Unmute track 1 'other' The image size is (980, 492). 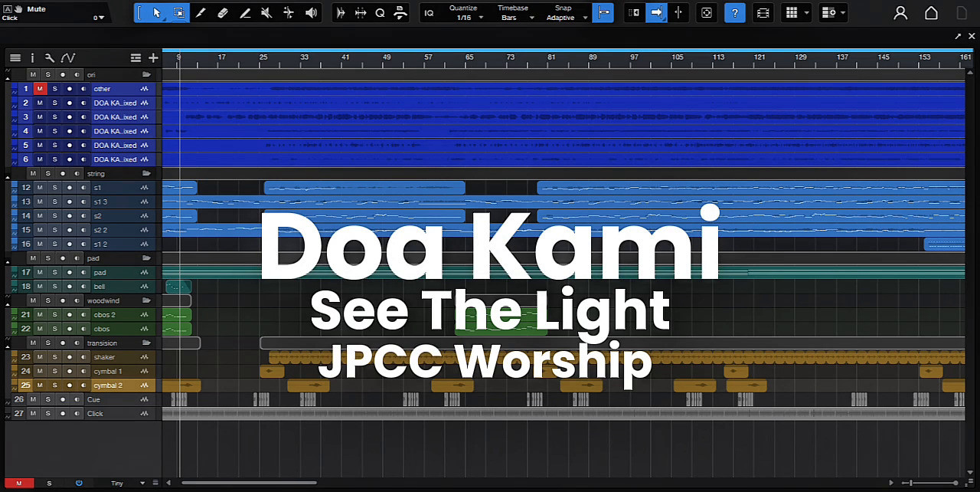(40, 89)
